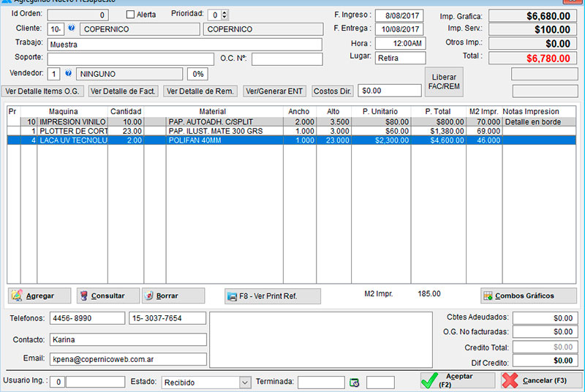585x392 pixels.
Task: Expand the Estado dropdown showing Recibido
Action: 245,382
